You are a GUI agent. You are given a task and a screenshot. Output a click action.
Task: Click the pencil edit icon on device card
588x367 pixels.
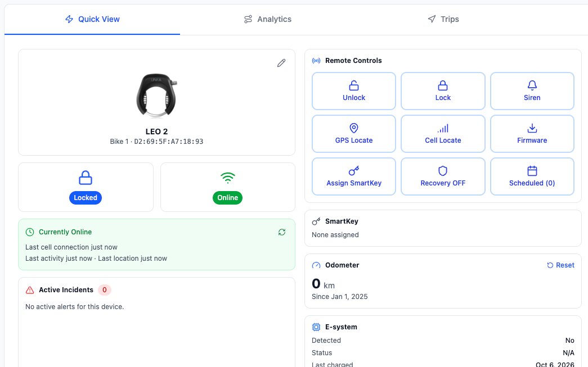(x=281, y=63)
